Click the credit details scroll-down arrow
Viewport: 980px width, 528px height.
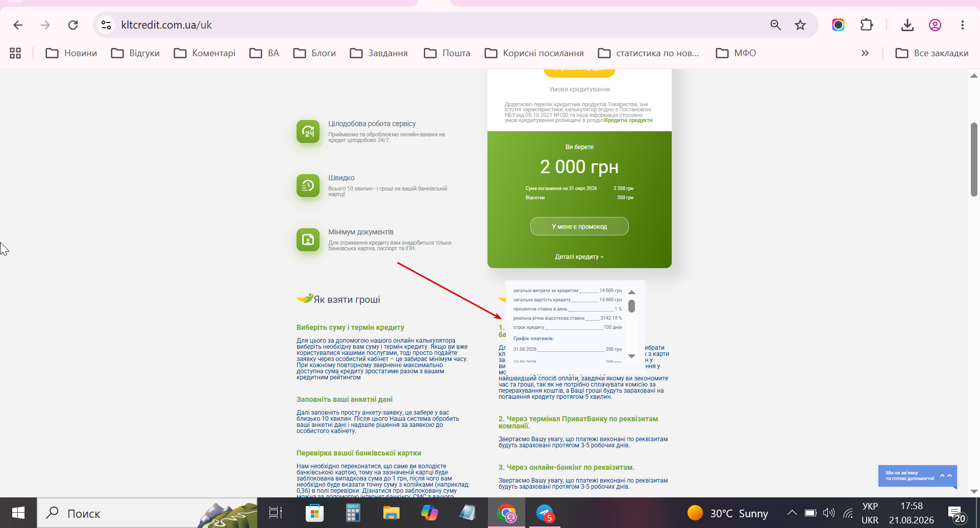[631, 356]
